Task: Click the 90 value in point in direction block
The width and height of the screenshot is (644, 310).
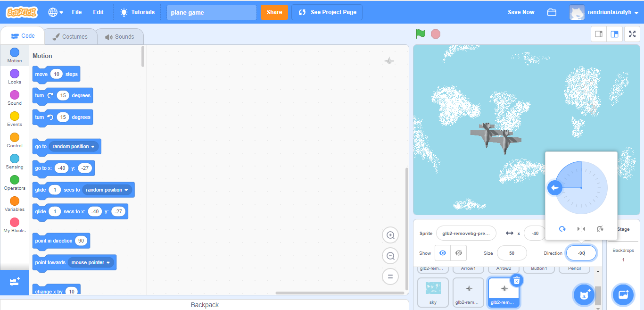Action: (x=82, y=241)
